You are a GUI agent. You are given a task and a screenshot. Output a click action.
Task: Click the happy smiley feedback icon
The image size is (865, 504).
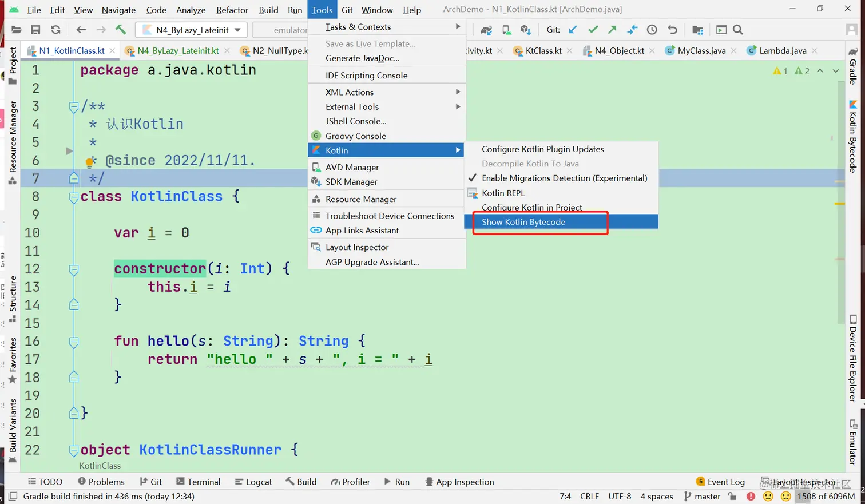pos(768,497)
